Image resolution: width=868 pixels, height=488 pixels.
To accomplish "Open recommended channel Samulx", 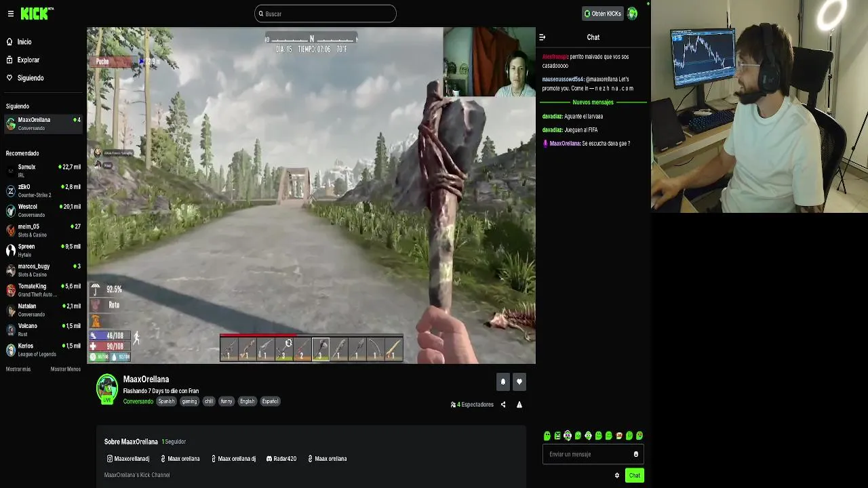I will 43,171.
